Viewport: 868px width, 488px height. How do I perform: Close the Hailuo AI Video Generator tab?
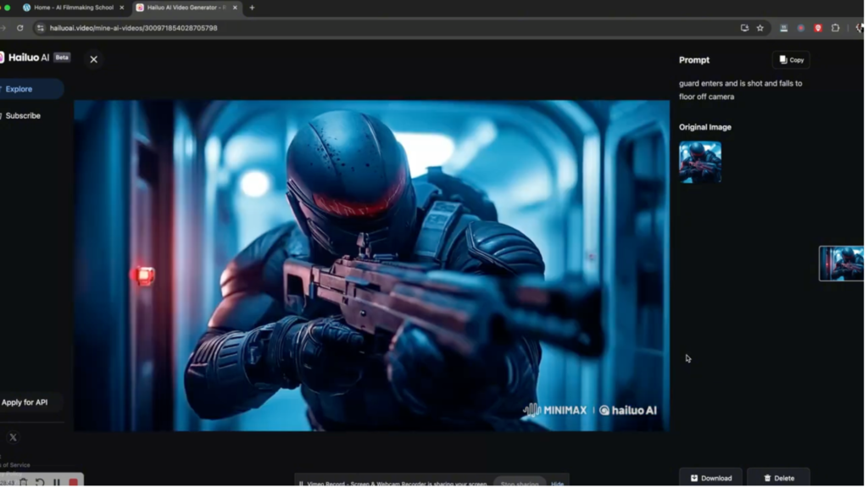point(236,8)
